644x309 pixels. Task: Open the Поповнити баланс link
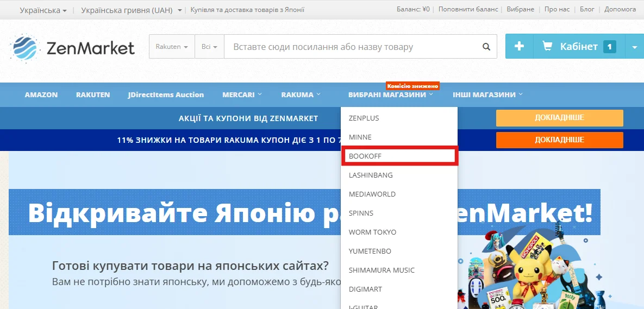[468, 9]
